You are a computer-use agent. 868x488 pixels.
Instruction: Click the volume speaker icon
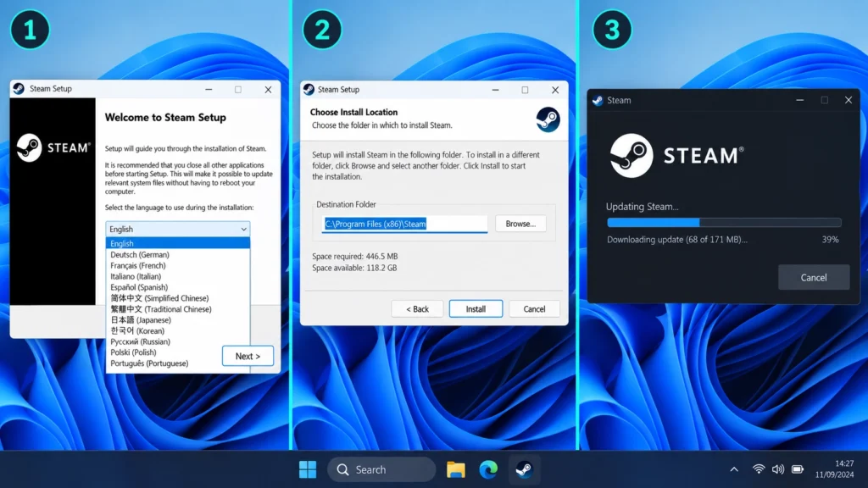pyautogui.click(x=778, y=469)
